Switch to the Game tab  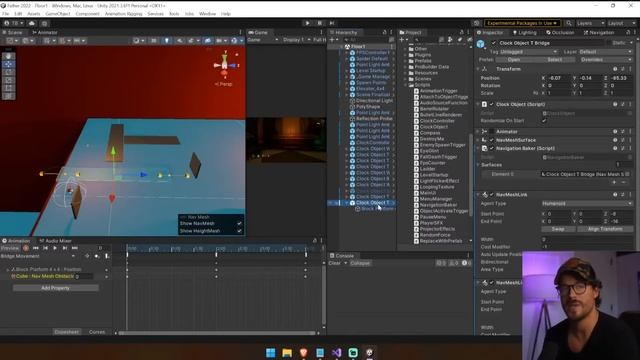point(258,32)
